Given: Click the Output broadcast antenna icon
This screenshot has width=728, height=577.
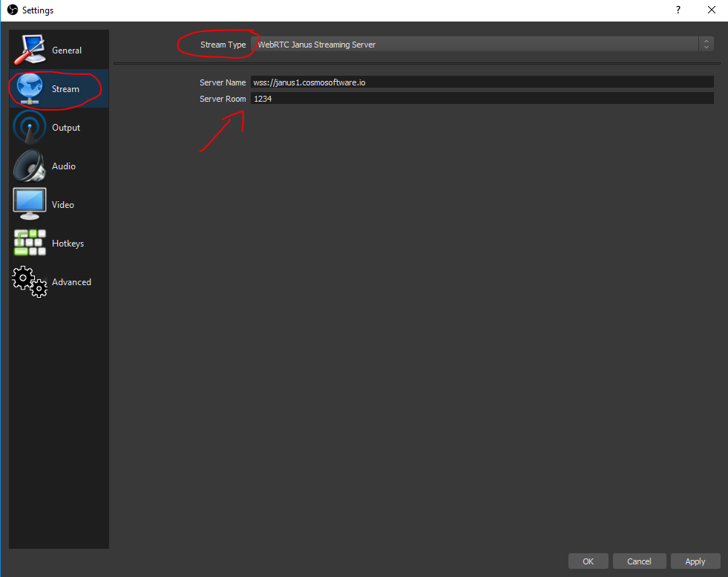Looking at the screenshot, I should (x=29, y=126).
